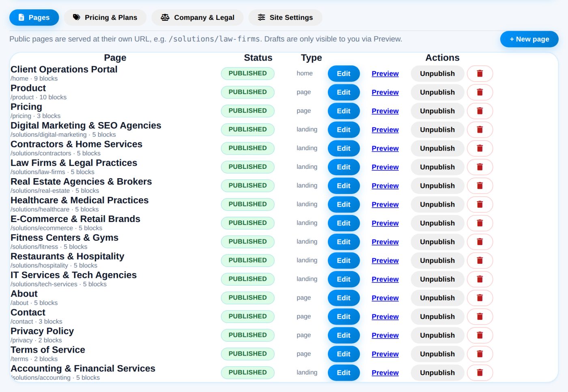
Task: Trash the E-Commerce & Retail Brands page
Action: point(480,223)
